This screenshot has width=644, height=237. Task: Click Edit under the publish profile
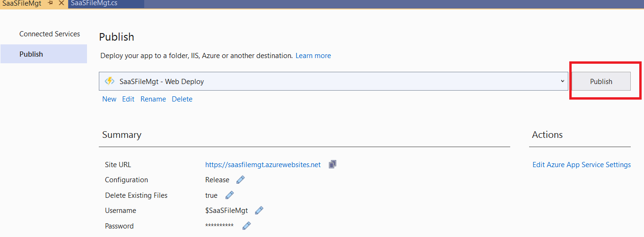pyautogui.click(x=128, y=99)
